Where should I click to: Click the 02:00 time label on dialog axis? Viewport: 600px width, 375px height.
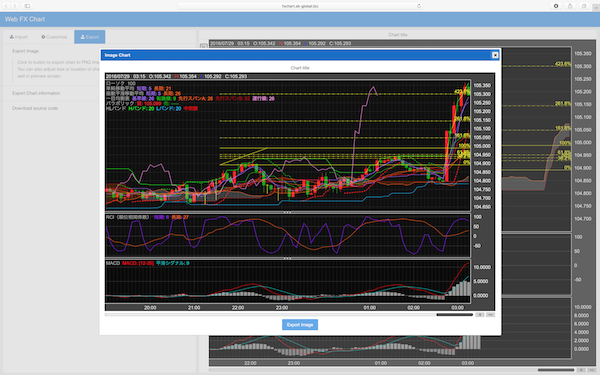[414, 308]
